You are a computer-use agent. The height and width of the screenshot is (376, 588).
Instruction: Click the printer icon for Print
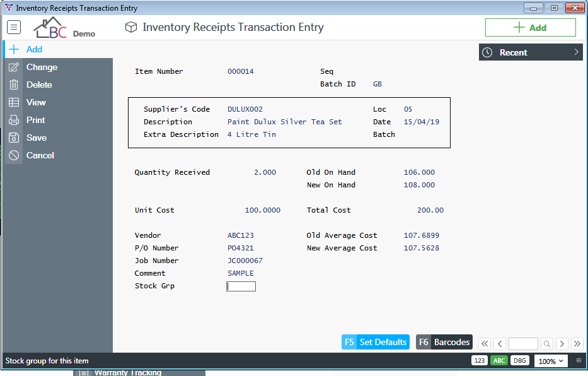pos(14,120)
